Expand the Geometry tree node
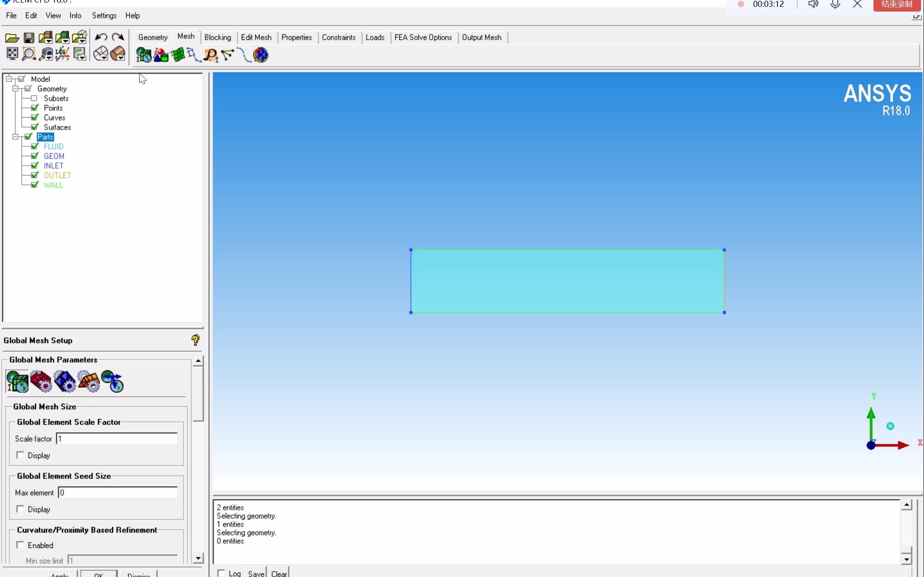 [x=15, y=89]
